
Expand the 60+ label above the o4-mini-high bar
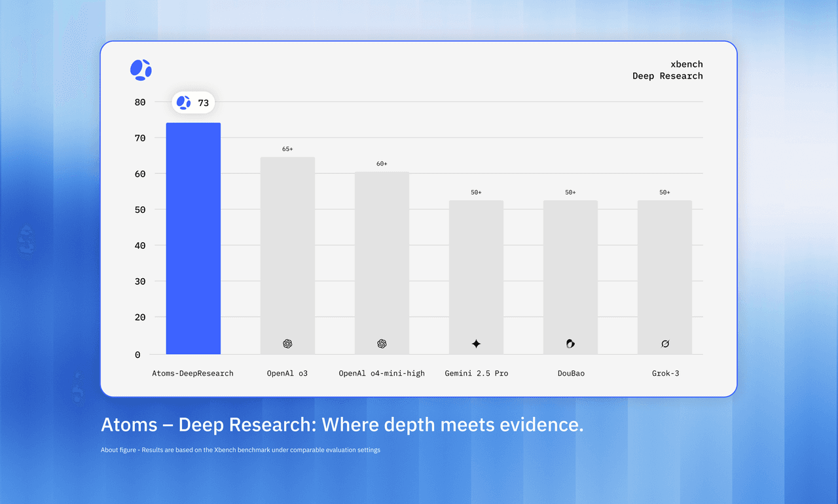pos(382,164)
